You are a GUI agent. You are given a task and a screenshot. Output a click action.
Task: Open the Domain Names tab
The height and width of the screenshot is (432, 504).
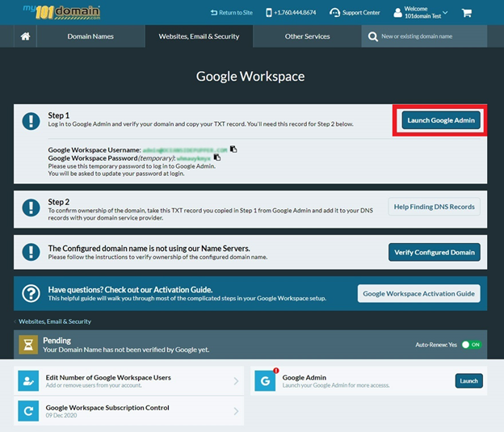90,36
